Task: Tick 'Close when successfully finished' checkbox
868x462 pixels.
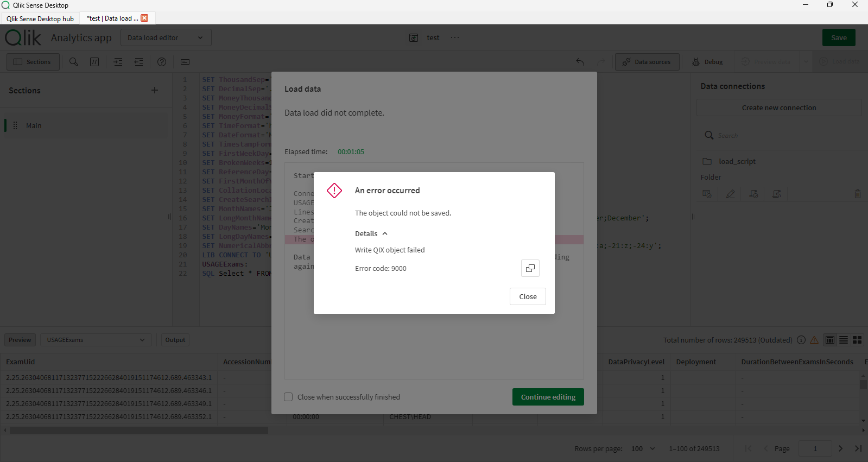Action: pos(288,397)
